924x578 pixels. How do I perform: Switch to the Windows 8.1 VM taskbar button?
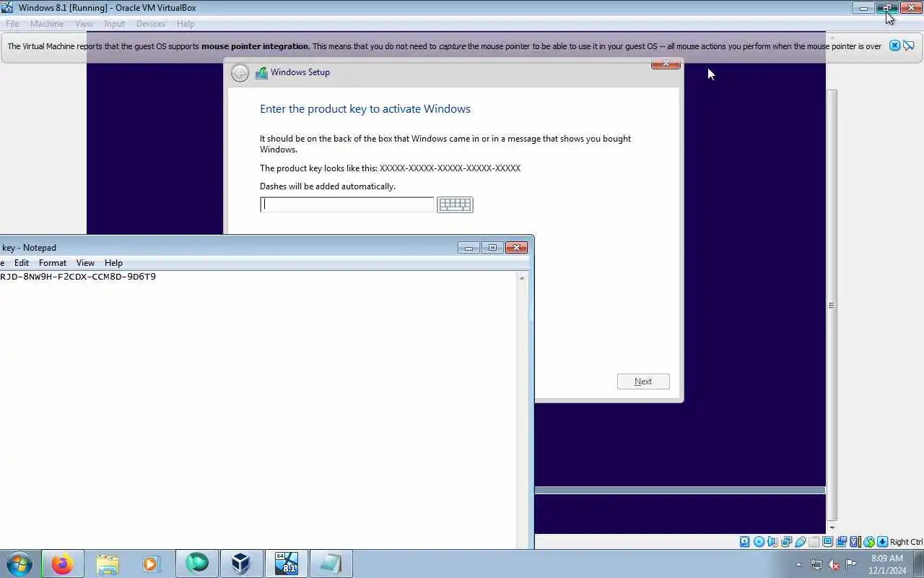click(287, 564)
